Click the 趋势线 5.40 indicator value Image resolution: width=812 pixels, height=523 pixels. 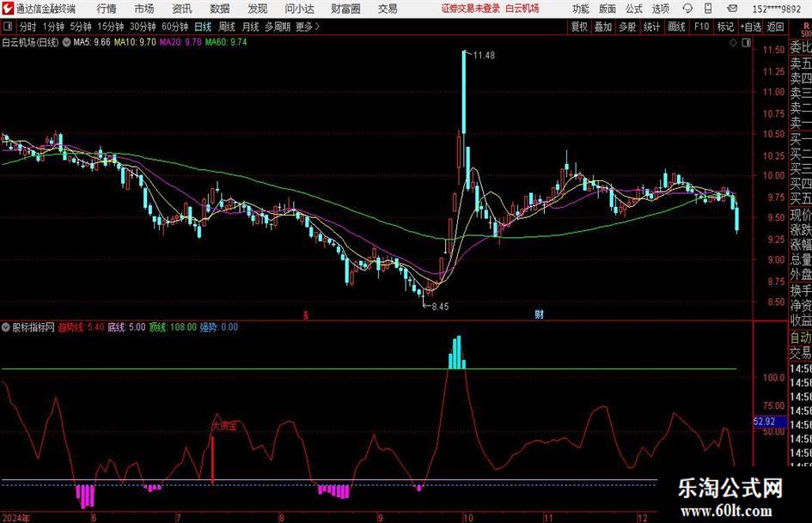(x=82, y=327)
